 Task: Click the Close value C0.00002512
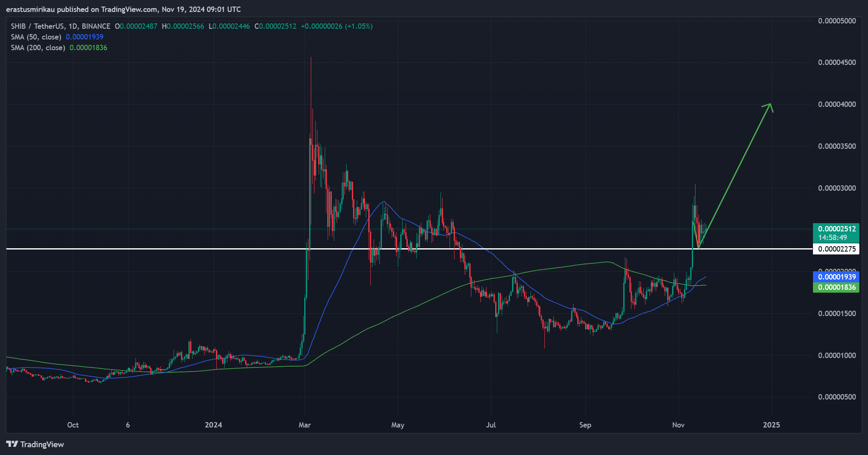pyautogui.click(x=275, y=26)
